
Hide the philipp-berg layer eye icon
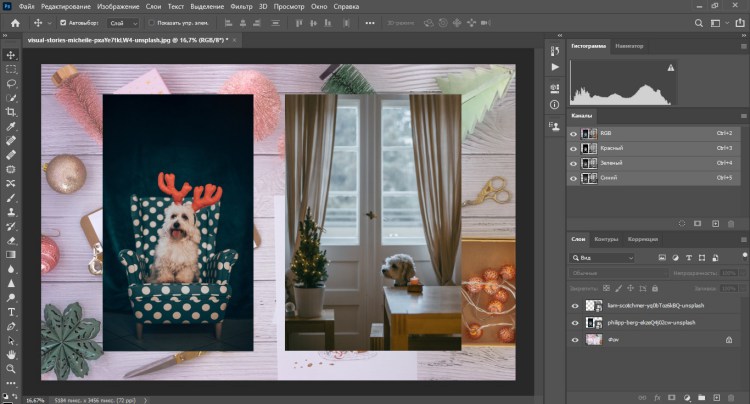574,323
